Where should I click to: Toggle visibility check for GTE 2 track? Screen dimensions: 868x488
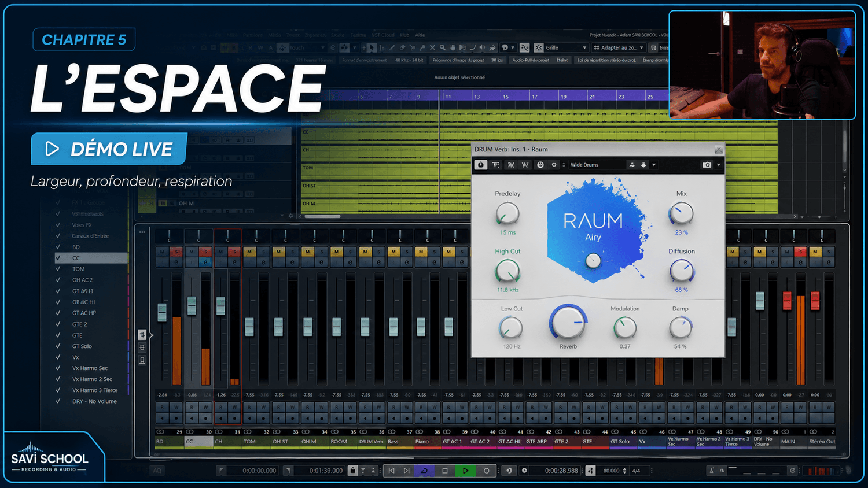click(x=58, y=324)
